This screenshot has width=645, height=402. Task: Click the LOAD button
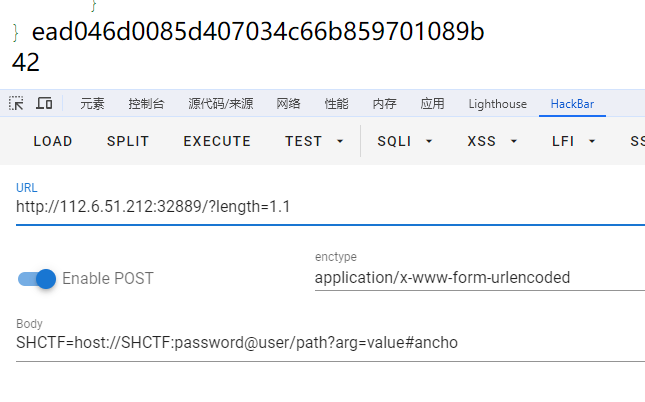tap(53, 141)
